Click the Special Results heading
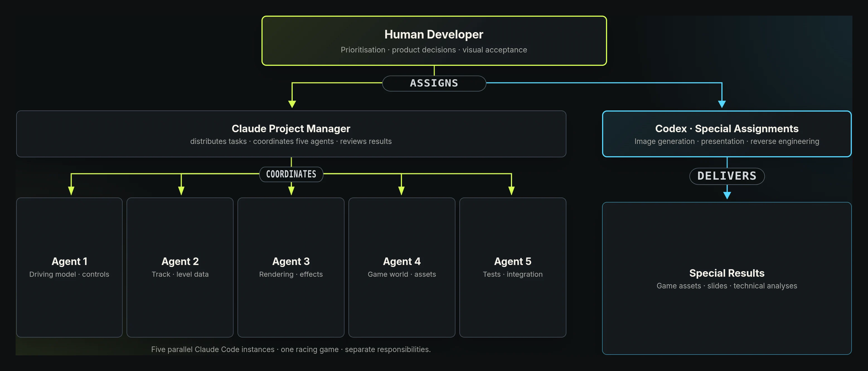The width and height of the screenshot is (868, 371). coord(727,273)
